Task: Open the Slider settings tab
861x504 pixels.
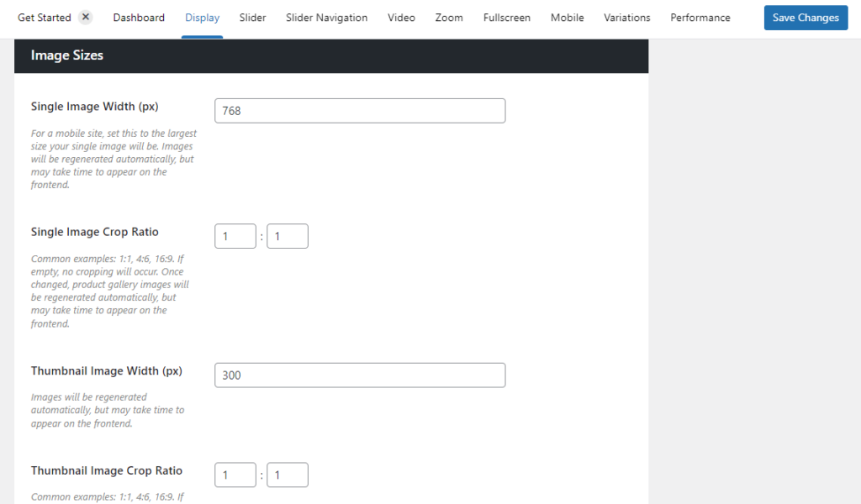Action: [252, 17]
